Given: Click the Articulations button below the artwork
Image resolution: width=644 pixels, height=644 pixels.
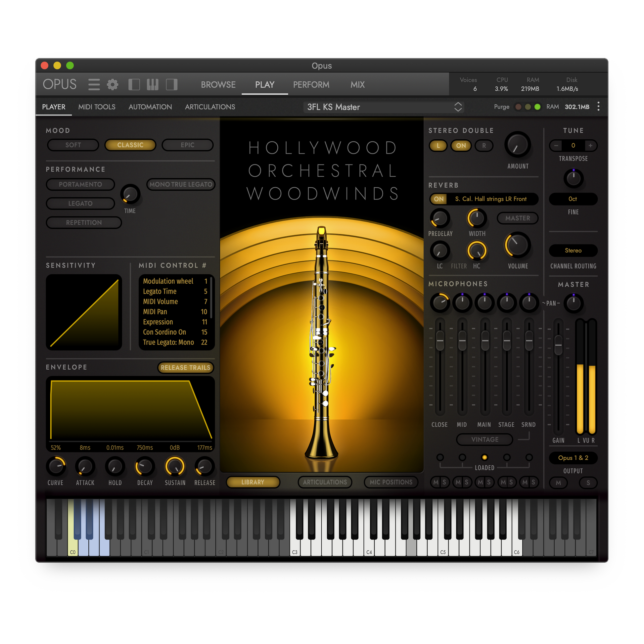Looking at the screenshot, I should [x=325, y=482].
